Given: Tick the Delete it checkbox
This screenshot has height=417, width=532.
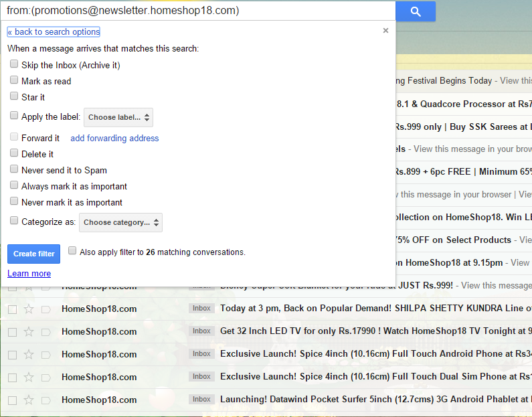Looking at the screenshot, I should [x=14, y=153].
